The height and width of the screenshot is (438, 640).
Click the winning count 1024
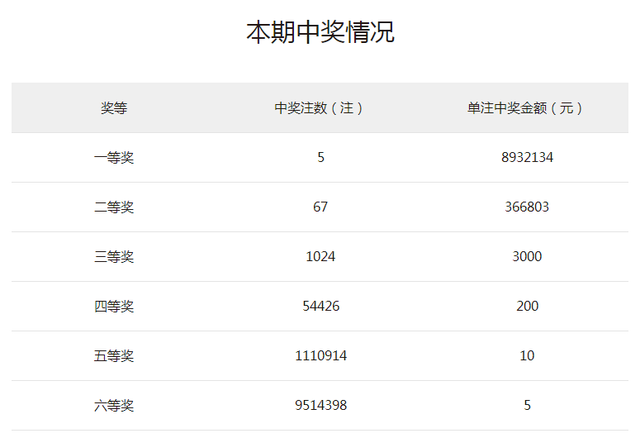coord(320,256)
